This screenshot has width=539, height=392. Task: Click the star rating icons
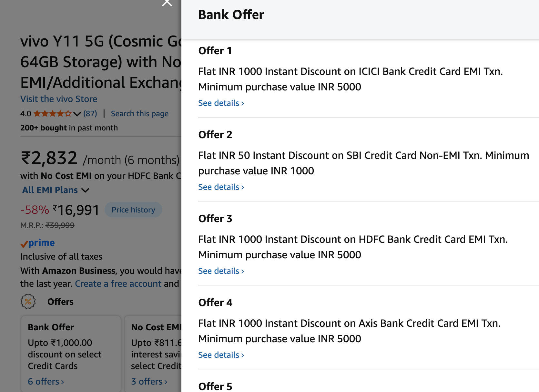[x=53, y=114]
